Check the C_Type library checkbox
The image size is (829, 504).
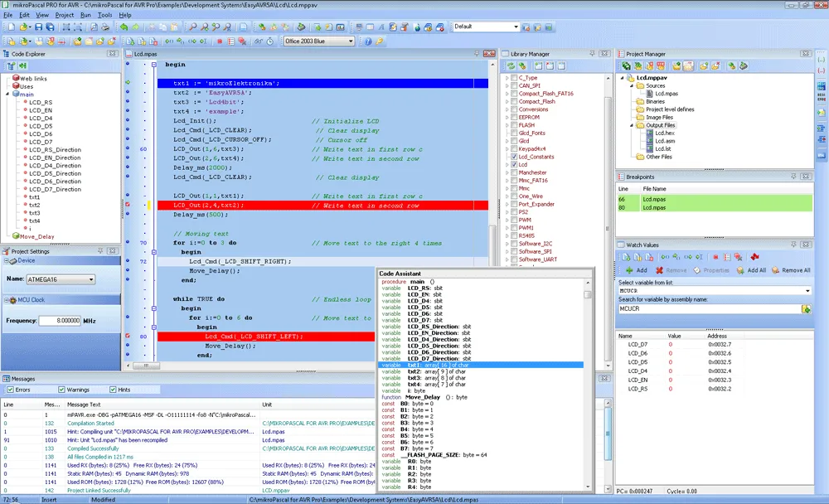coord(514,78)
